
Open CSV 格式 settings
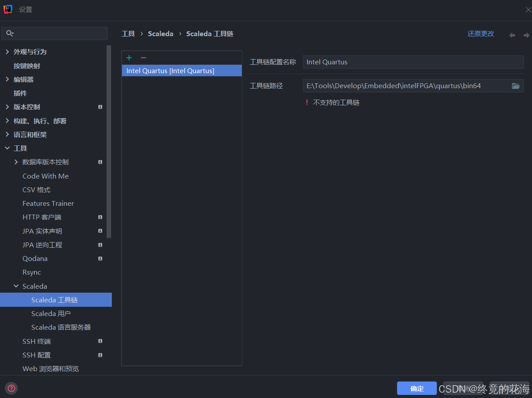[36, 190]
